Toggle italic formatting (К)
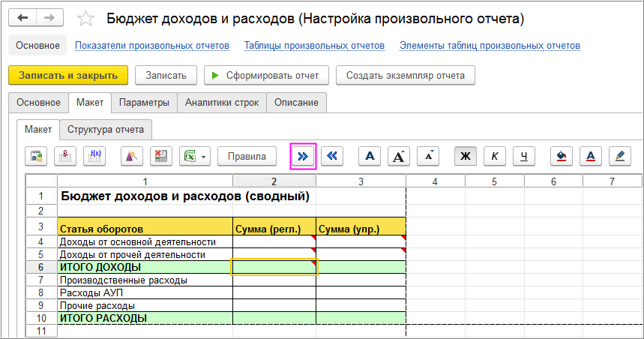Screen dimensions: 644x339 click(495, 156)
